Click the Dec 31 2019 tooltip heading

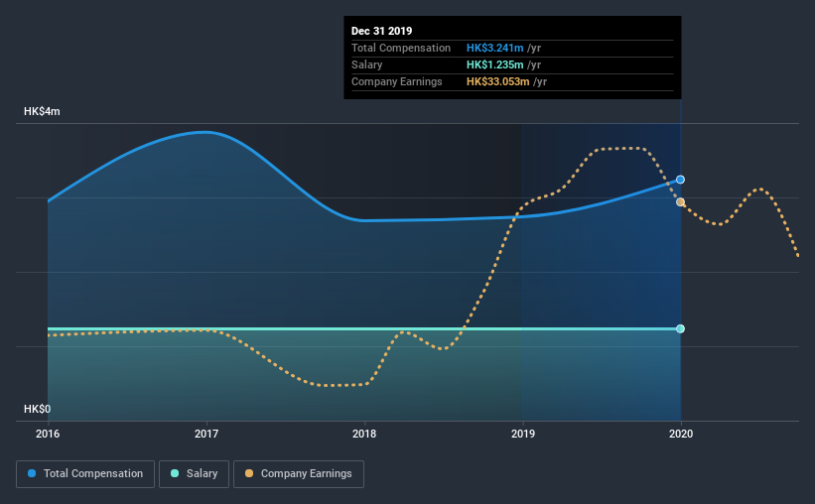(x=381, y=31)
